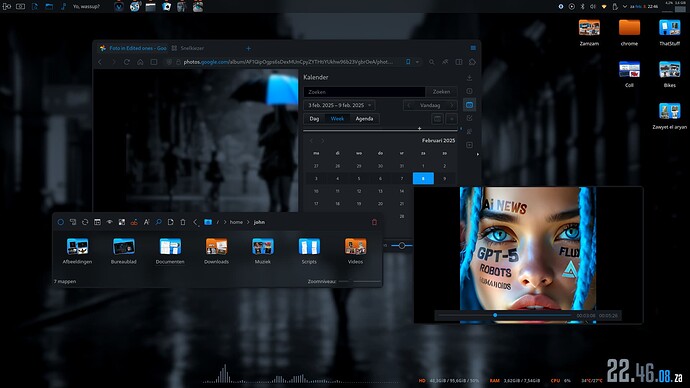The width and height of the screenshot is (690, 388).
Task: Click the Kalender Zoeken search field
Action: coord(364,92)
